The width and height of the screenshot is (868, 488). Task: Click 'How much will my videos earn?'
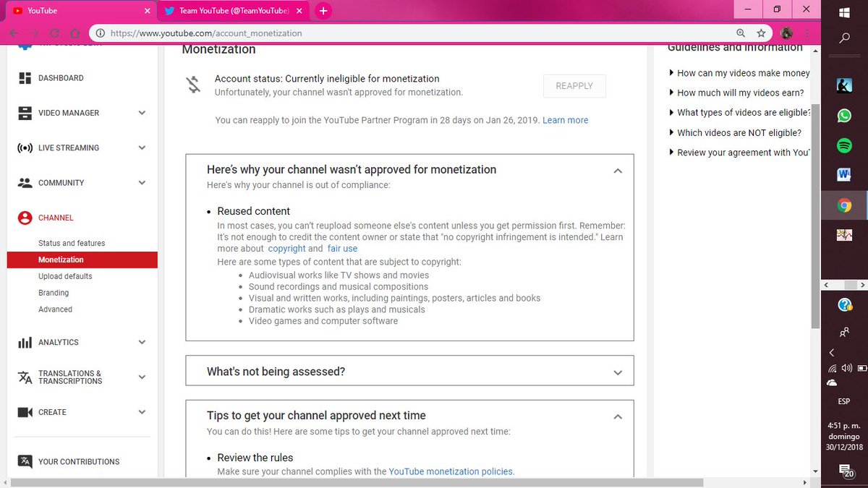coord(736,93)
